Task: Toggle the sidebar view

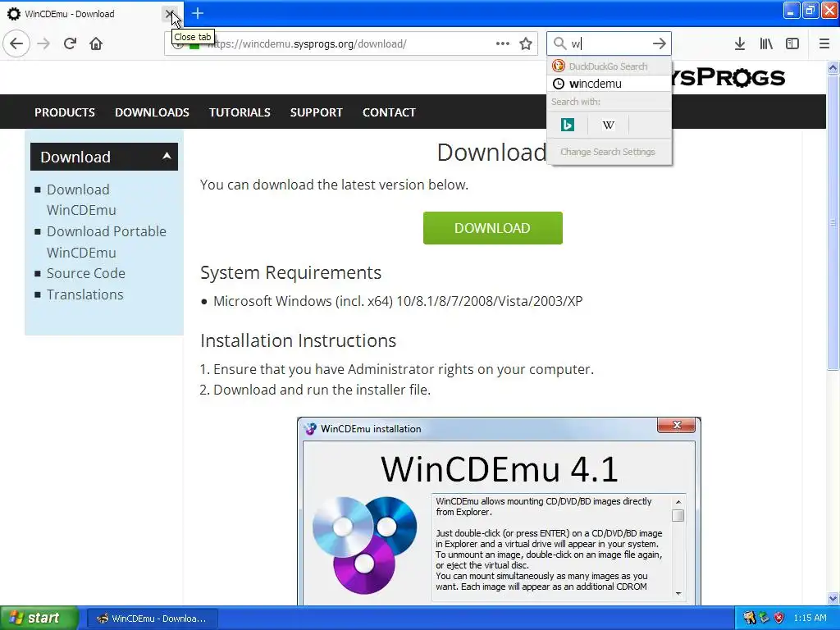Action: pos(792,43)
